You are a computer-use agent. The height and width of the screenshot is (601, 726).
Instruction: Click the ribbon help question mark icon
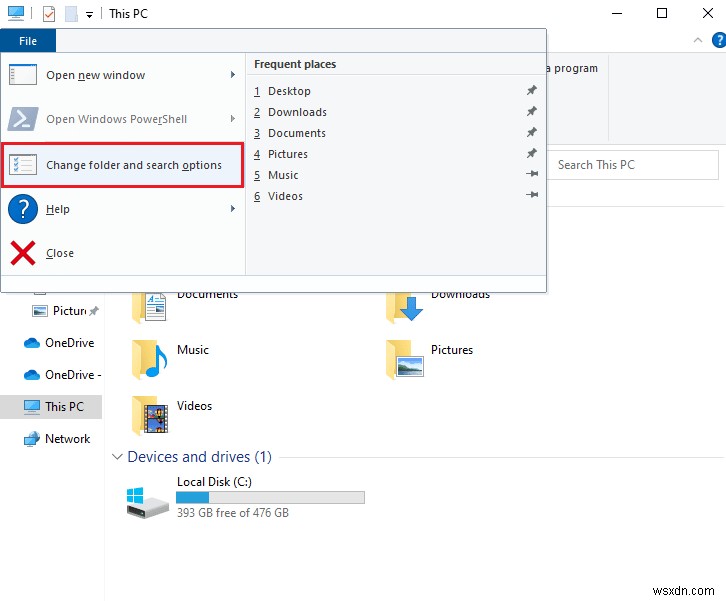pyautogui.click(x=719, y=40)
